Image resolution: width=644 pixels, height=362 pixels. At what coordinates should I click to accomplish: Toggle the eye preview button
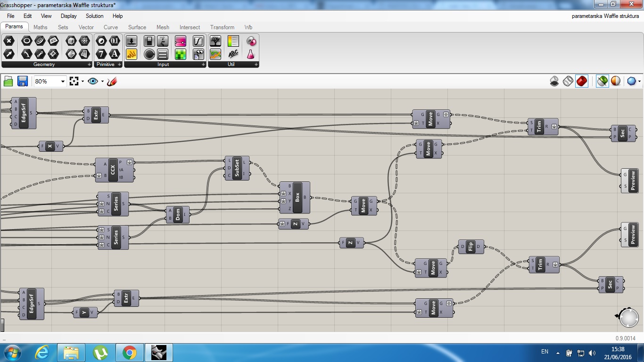click(93, 81)
